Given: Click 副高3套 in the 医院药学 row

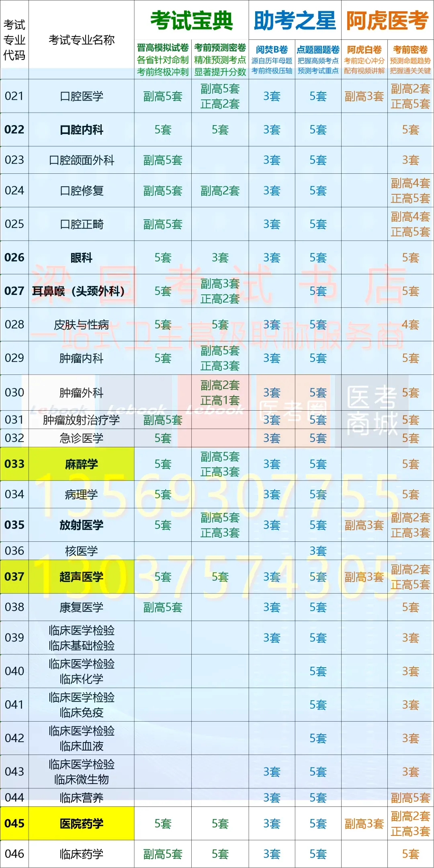Looking at the screenshot, I should point(364,824).
